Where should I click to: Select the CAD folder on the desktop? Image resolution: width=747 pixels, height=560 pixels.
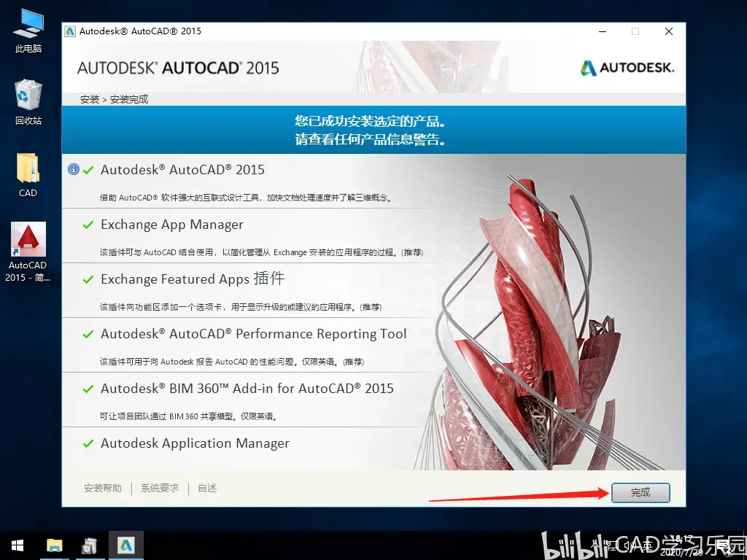click(x=28, y=175)
